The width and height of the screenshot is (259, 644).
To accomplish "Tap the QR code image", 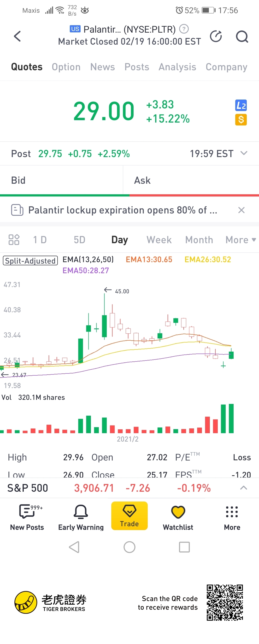I will pyautogui.click(x=225, y=602).
